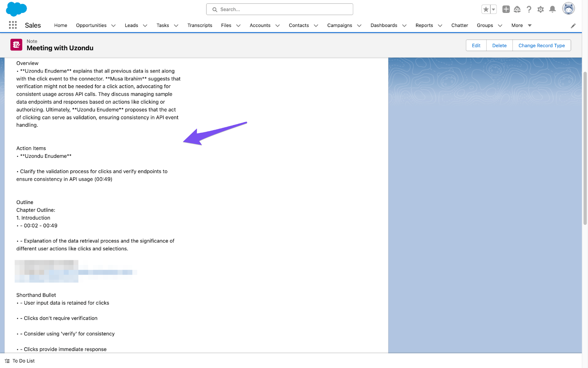Open the App Launcher grid icon
This screenshot has width=588, height=368.
tap(13, 25)
